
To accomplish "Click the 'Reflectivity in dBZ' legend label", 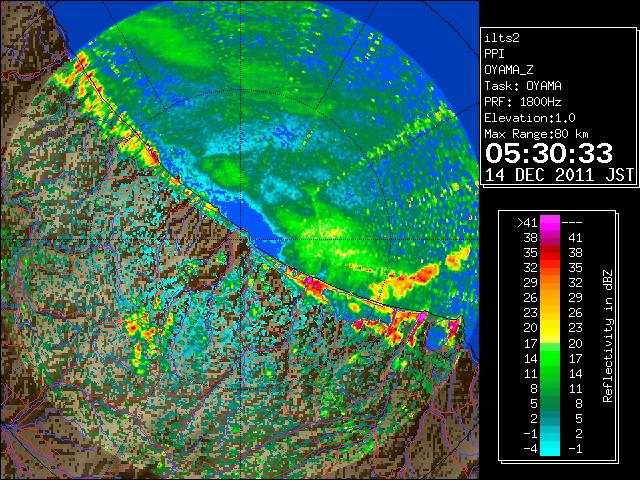I will (608, 336).
